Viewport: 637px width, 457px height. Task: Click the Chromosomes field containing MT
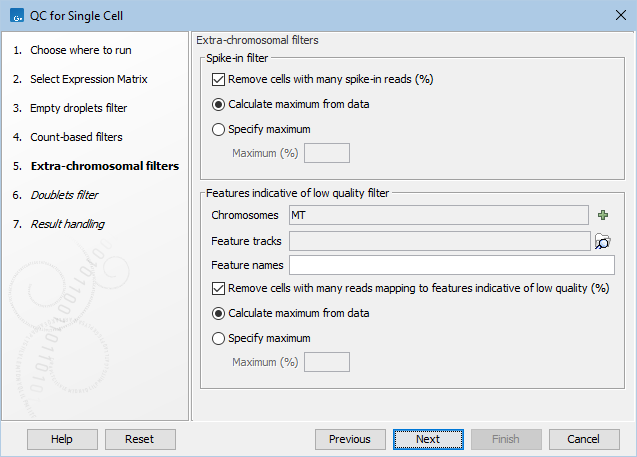(x=438, y=215)
